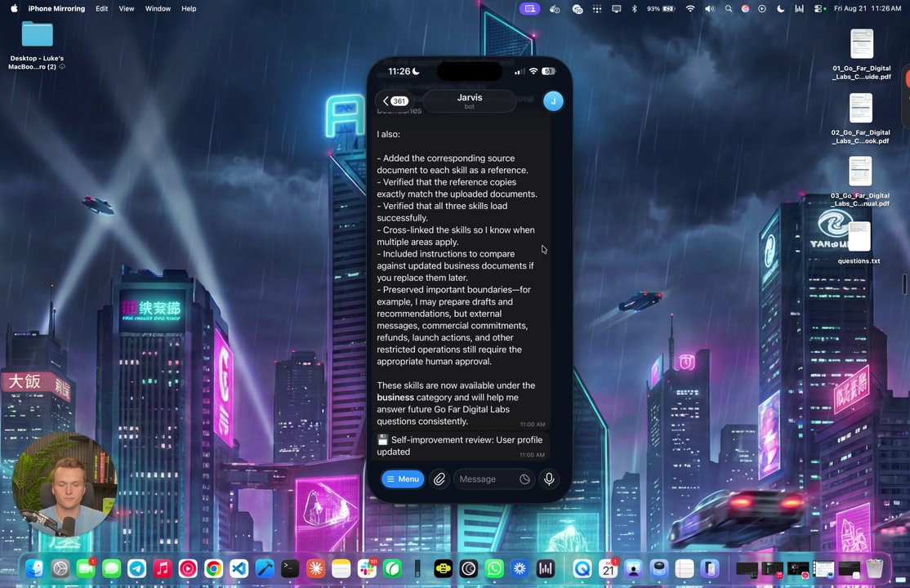
Task: Open Finder in the Dock
Action: tap(35, 569)
